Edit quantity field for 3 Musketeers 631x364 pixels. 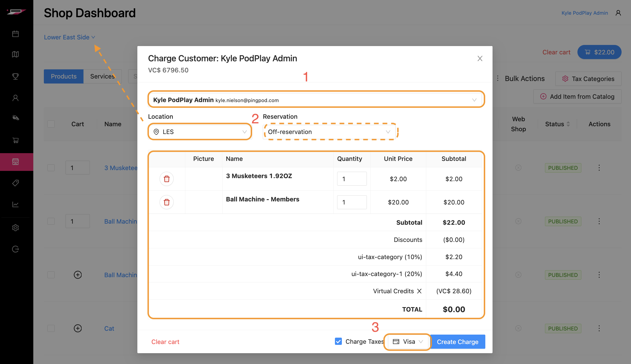[351, 179]
